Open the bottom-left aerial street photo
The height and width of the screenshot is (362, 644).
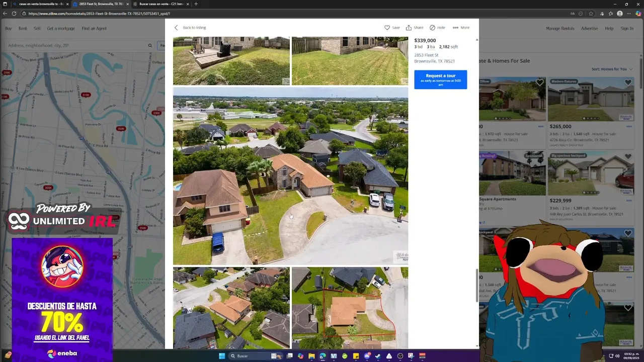coord(231,308)
